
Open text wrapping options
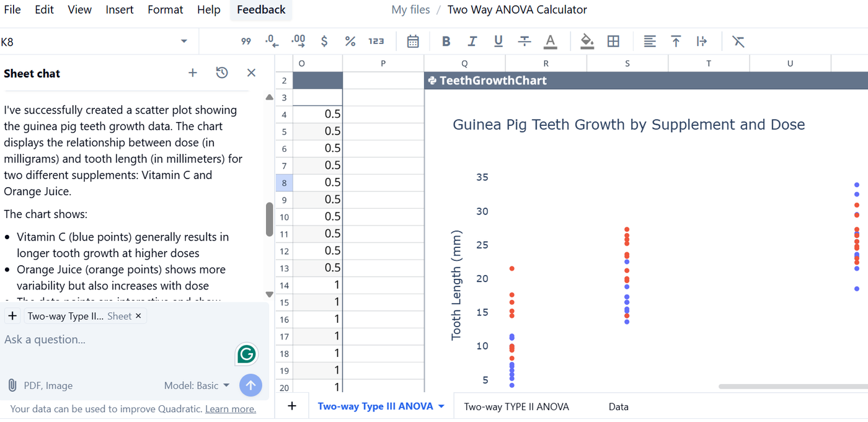pyautogui.click(x=702, y=42)
